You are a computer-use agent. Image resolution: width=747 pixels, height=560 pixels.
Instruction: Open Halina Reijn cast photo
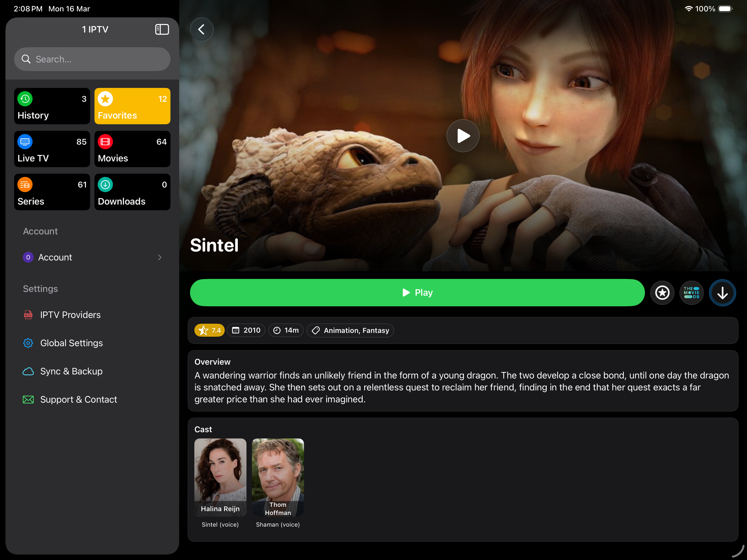click(220, 477)
